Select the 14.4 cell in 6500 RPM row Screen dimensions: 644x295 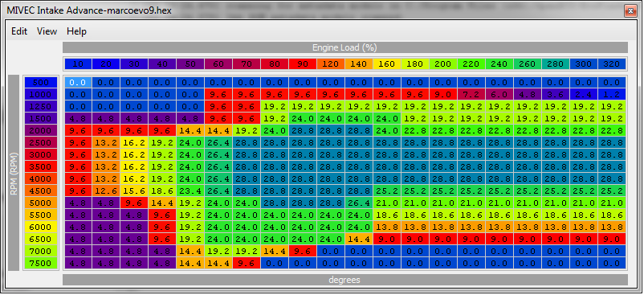[x=359, y=240]
